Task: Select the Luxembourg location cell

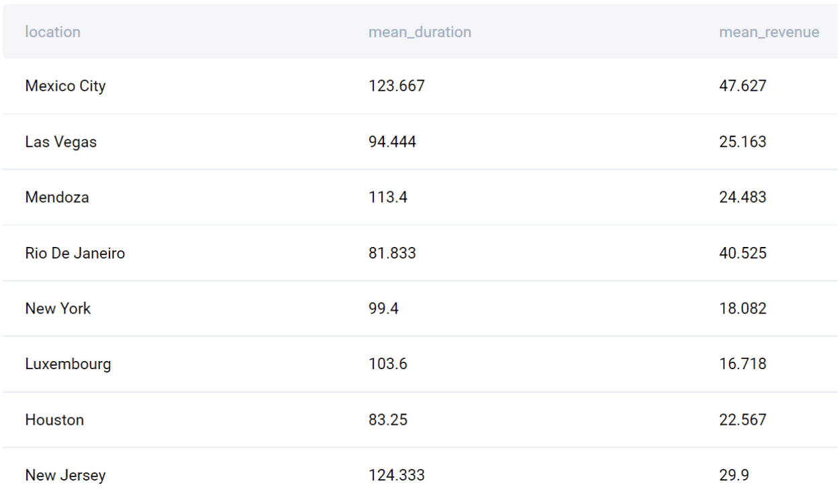Action: [x=68, y=364]
